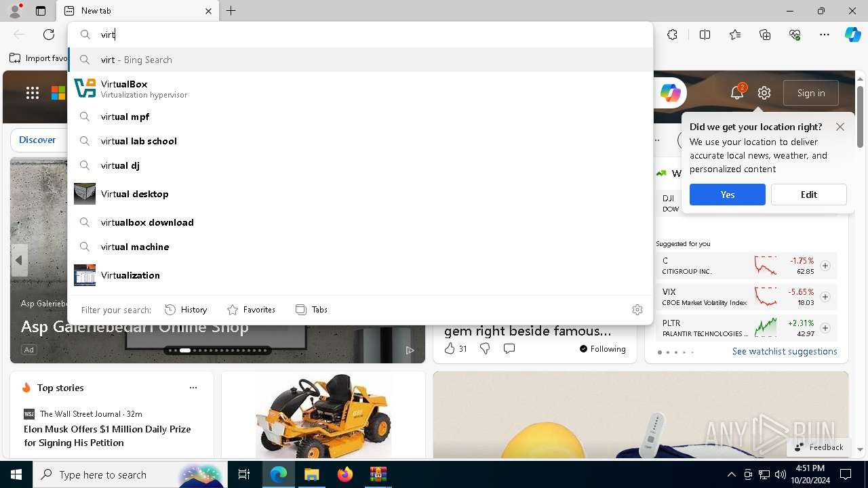Viewport: 868px width, 488px height.
Task: Open Citigroup stock row
Action: [x=746, y=266]
